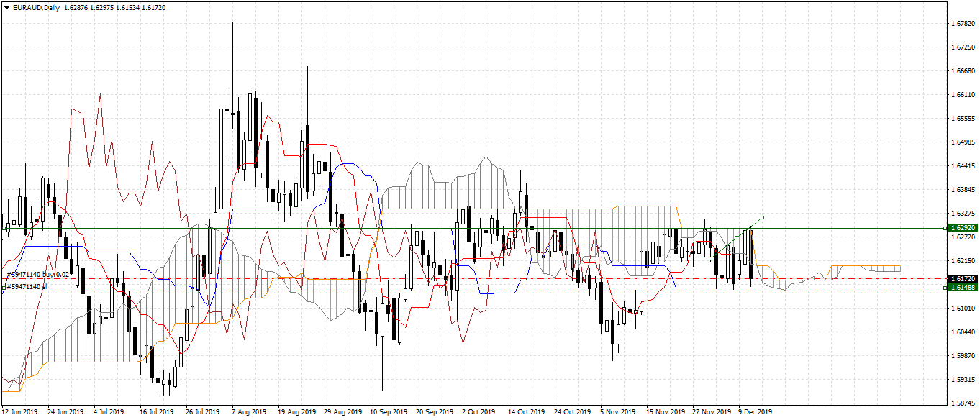Click the 2 Oct 2019 date label
980x420 pixels.
coord(478,412)
